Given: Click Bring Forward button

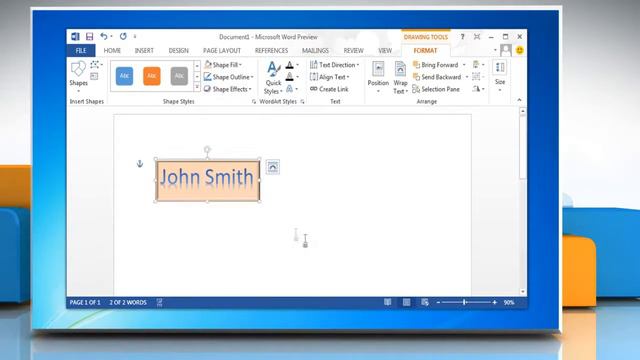Looking at the screenshot, I should pos(436,65).
